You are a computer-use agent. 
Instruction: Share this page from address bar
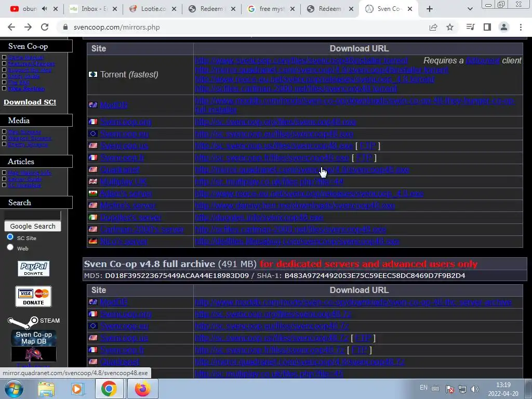[x=433, y=27]
